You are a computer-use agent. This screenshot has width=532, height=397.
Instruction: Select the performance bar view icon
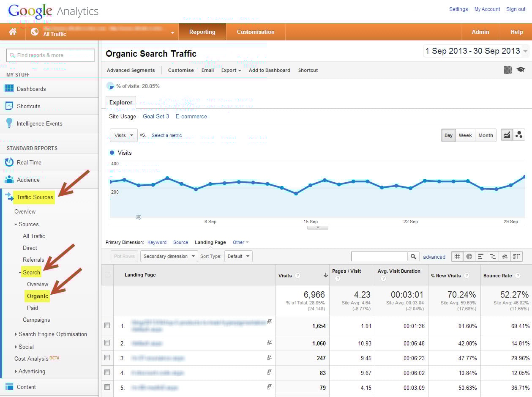click(x=481, y=256)
